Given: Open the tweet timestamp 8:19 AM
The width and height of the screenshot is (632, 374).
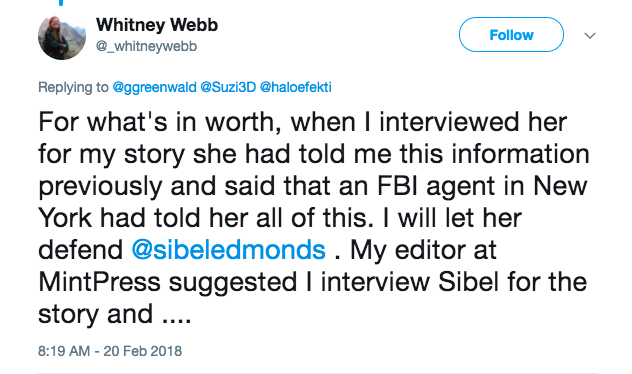Looking at the screenshot, I should click(64, 351).
